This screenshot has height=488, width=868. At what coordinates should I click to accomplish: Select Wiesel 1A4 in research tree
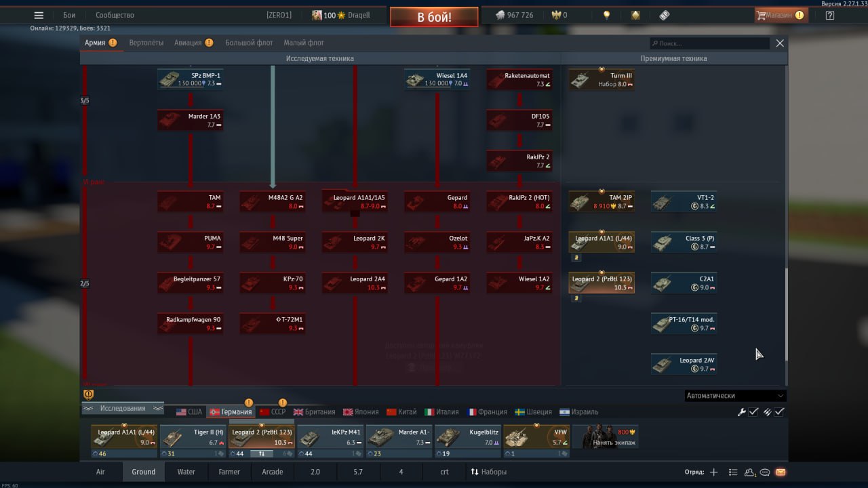(437, 80)
